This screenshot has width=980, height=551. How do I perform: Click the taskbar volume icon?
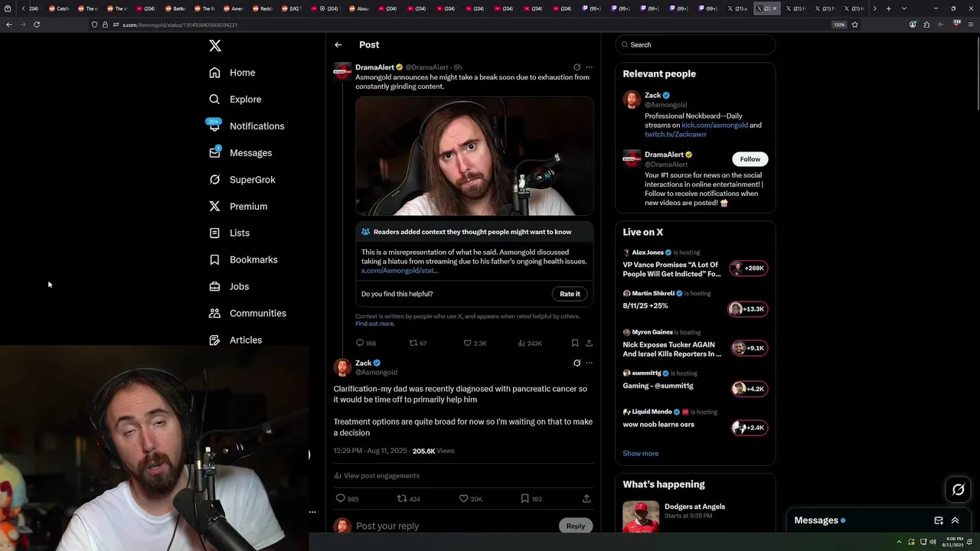pos(933,542)
